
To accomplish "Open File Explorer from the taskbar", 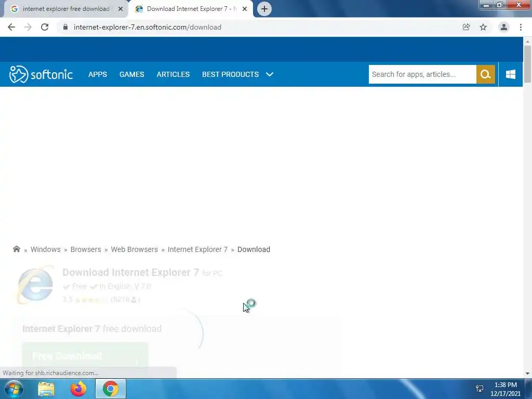I will (46, 389).
